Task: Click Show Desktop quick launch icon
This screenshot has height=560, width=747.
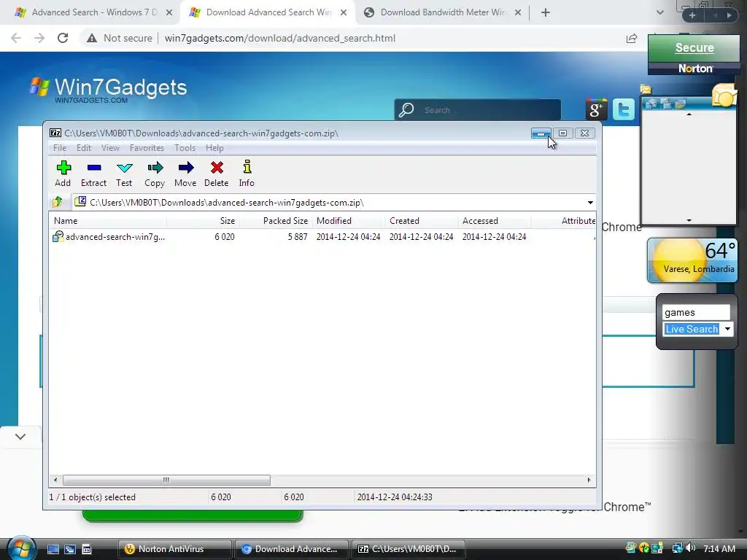Action: [x=53, y=549]
